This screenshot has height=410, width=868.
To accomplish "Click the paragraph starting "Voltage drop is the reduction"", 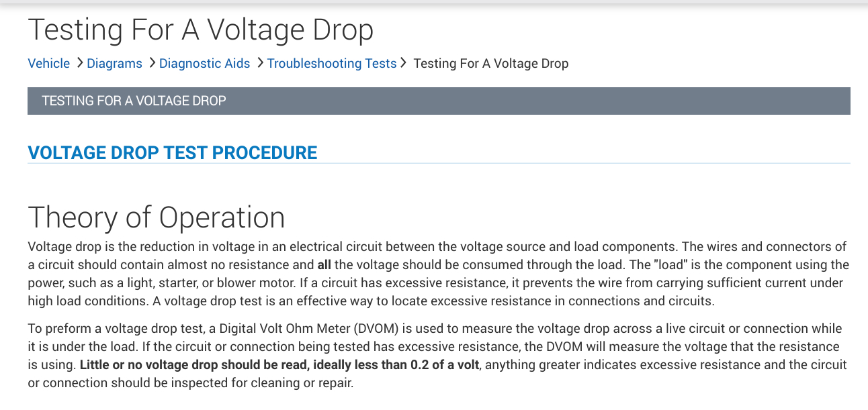I will click(x=437, y=274).
